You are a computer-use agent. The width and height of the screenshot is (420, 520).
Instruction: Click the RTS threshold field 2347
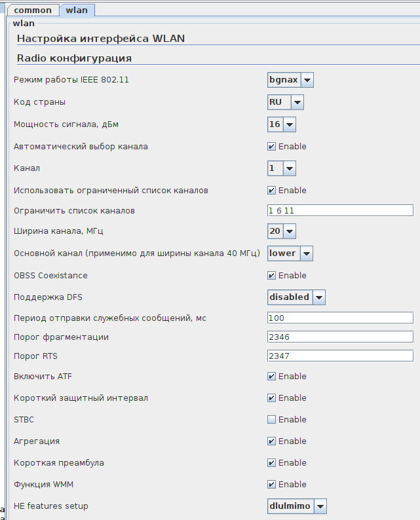(x=340, y=356)
